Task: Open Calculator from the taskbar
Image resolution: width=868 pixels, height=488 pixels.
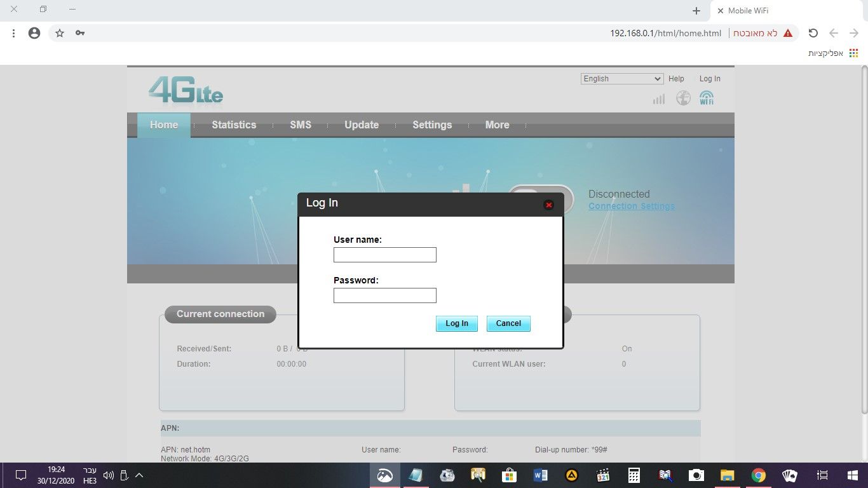Action: pyautogui.click(x=634, y=475)
